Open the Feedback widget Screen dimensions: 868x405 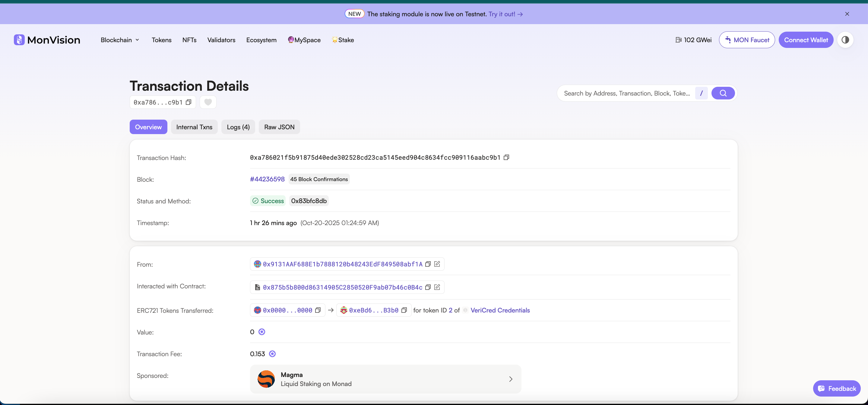coord(837,388)
